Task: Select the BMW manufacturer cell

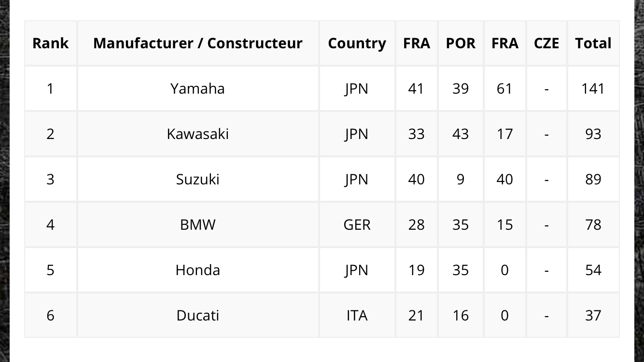Action: 197,225
